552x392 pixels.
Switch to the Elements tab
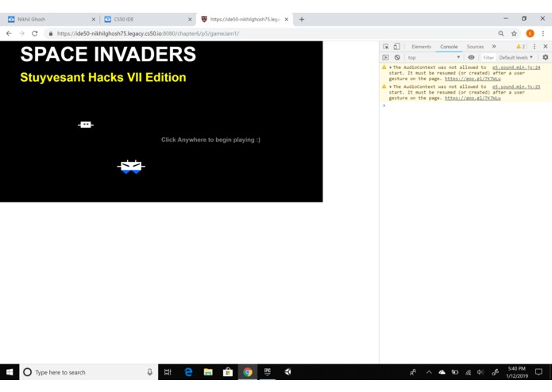point(421,46)
